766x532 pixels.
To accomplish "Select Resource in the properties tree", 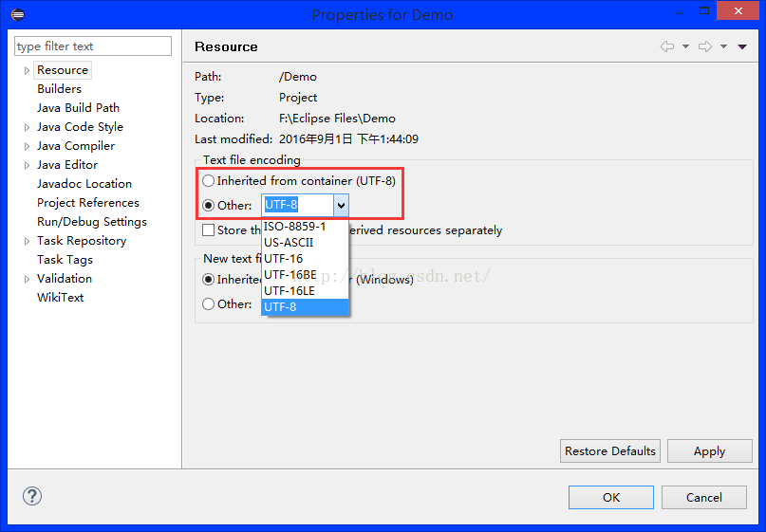I will [x=63, y=70].
